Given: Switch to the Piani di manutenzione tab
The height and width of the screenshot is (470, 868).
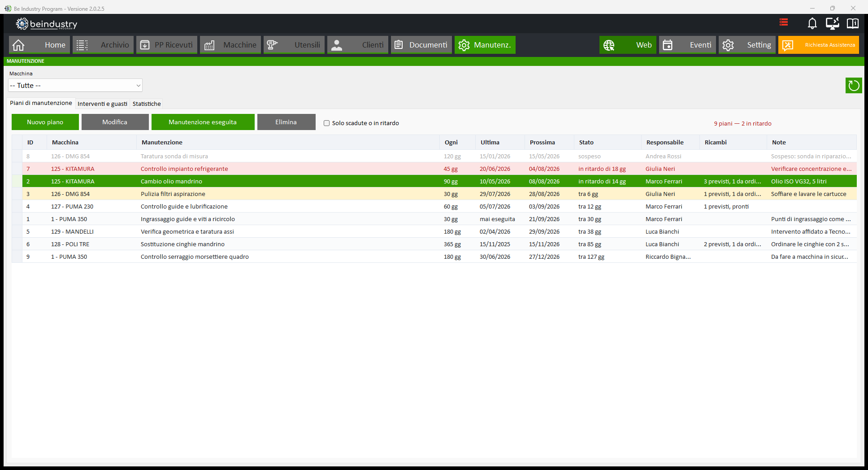Looking at the screenshot, I should pos(41,103).
